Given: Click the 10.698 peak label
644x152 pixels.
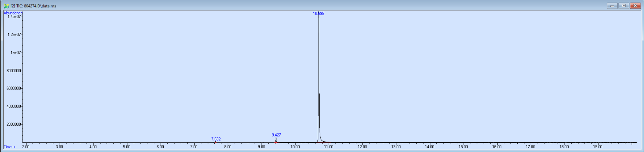Looking at the screenshot, I should point(318,13).
